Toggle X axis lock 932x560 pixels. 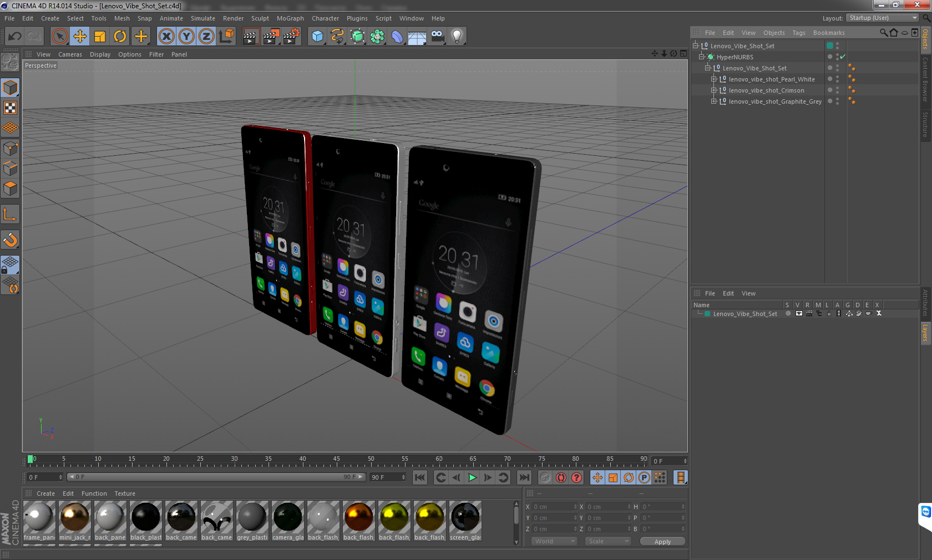pos(166,37)
